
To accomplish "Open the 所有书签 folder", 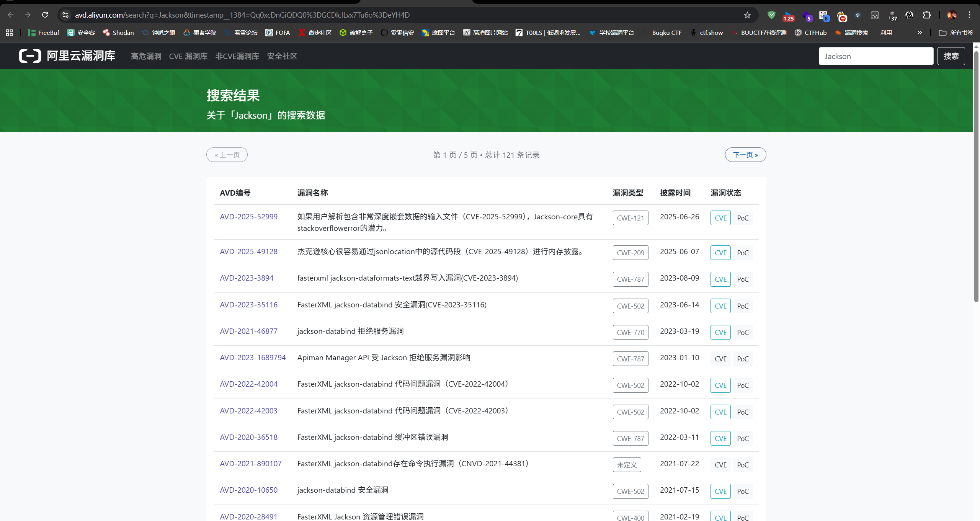I will point(956,33).
